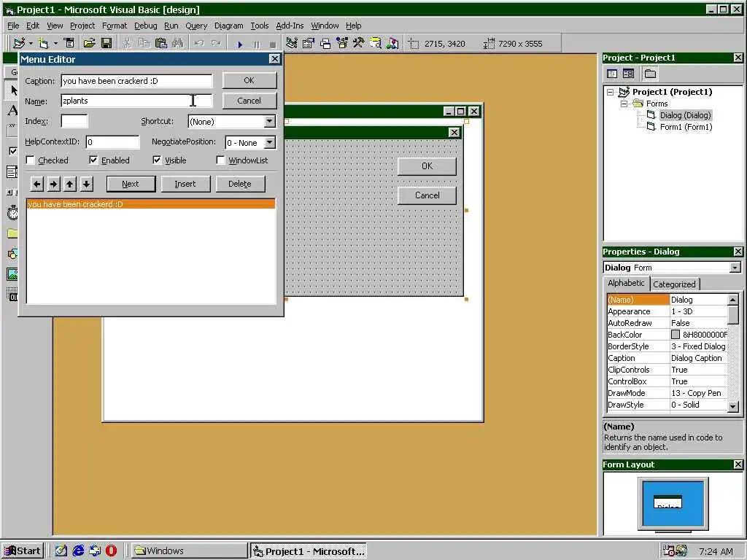Open Menu Editor from toolbar icon
The width and height of the screenshot is (747, 560).
69,43
